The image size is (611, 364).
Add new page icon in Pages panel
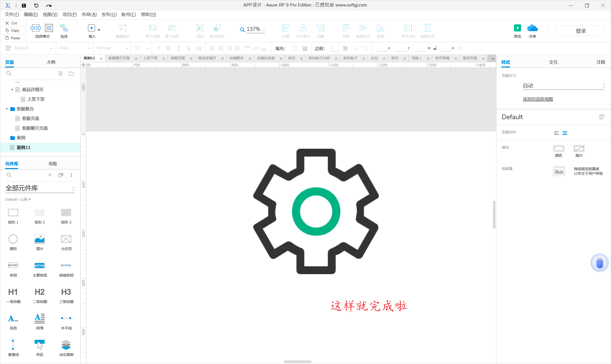click(61, 74)
